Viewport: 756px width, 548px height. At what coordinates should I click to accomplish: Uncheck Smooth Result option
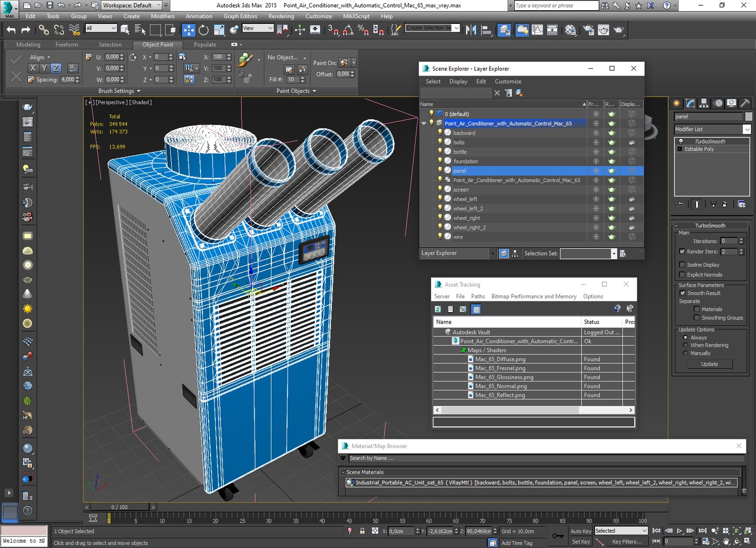682,293
